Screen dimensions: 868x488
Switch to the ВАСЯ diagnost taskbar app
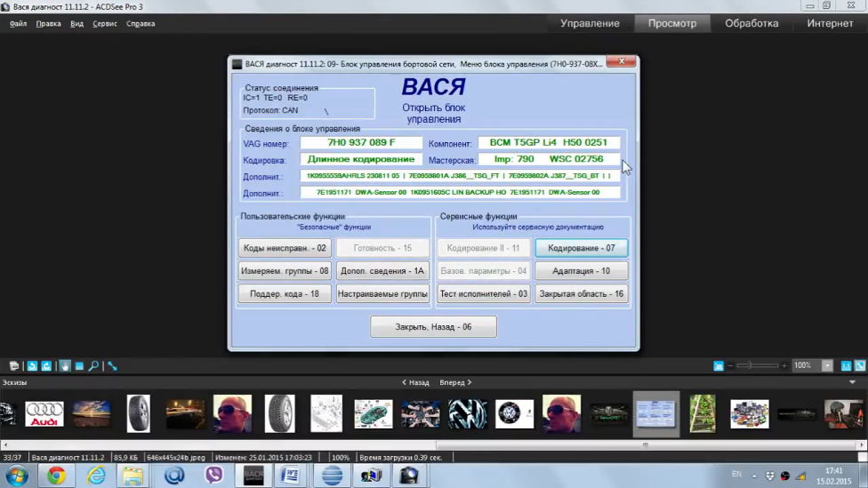tap(253, 476)
